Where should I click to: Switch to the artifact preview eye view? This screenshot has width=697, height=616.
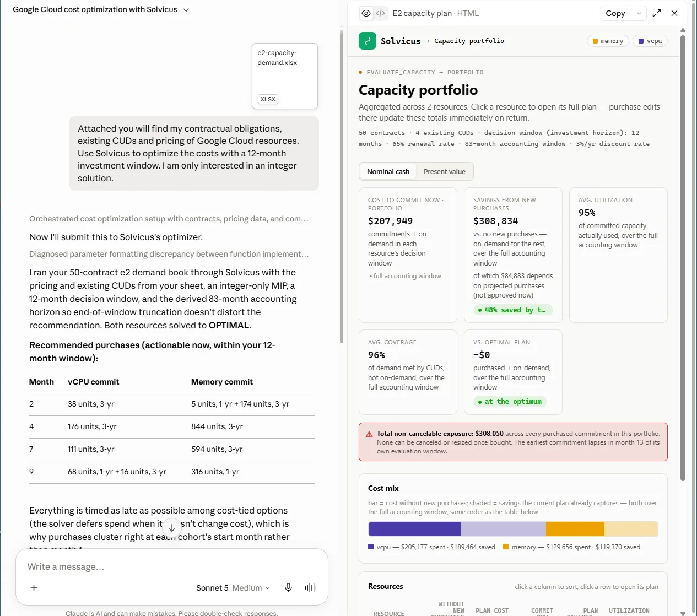366,13
